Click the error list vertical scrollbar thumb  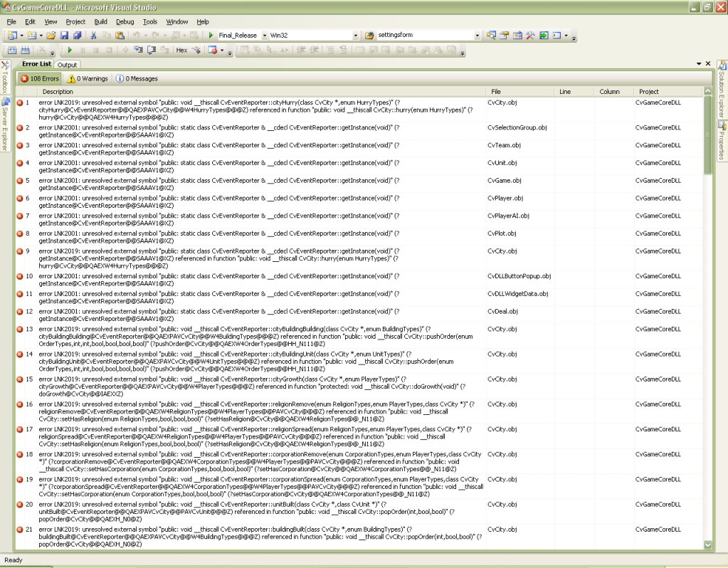pyautogui.click(x=707, y=135)
